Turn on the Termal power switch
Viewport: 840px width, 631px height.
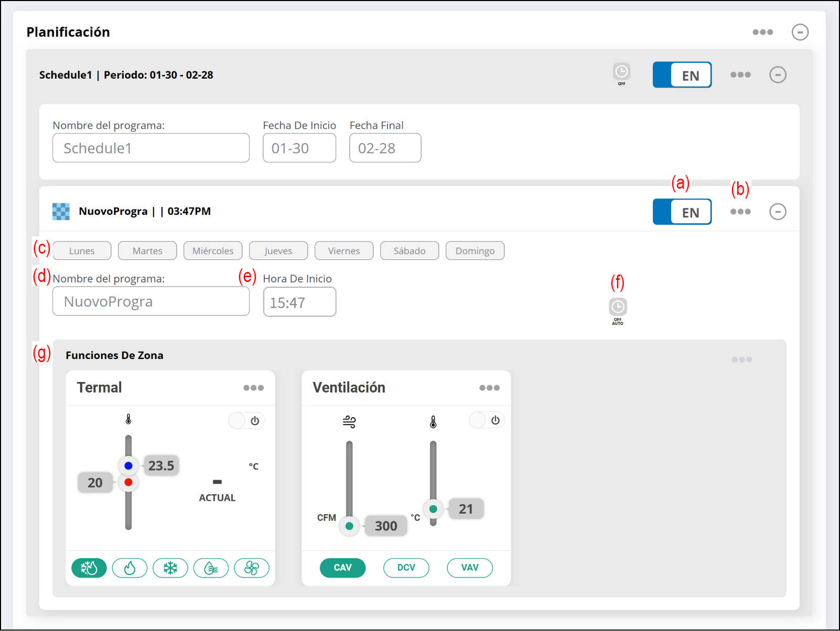point(246,420)
